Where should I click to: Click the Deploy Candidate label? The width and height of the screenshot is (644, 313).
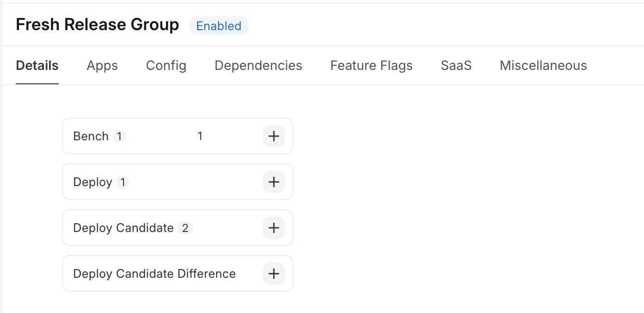tap(123, 228)
